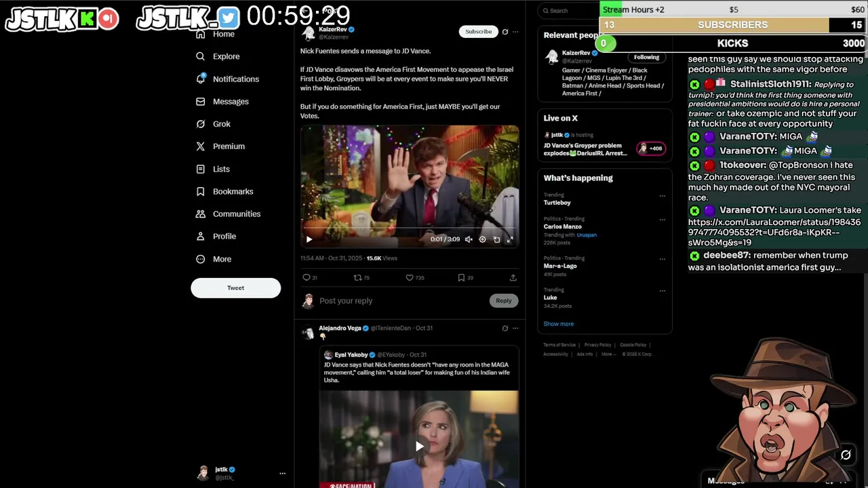Open more options for Carlos Manzo trend
This screenshot has width=868, height=488.
[662, 220]
